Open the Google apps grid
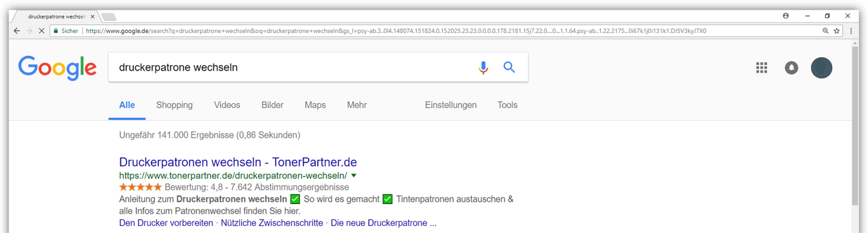This screenshot has height=233, width=868. (762, 68)
